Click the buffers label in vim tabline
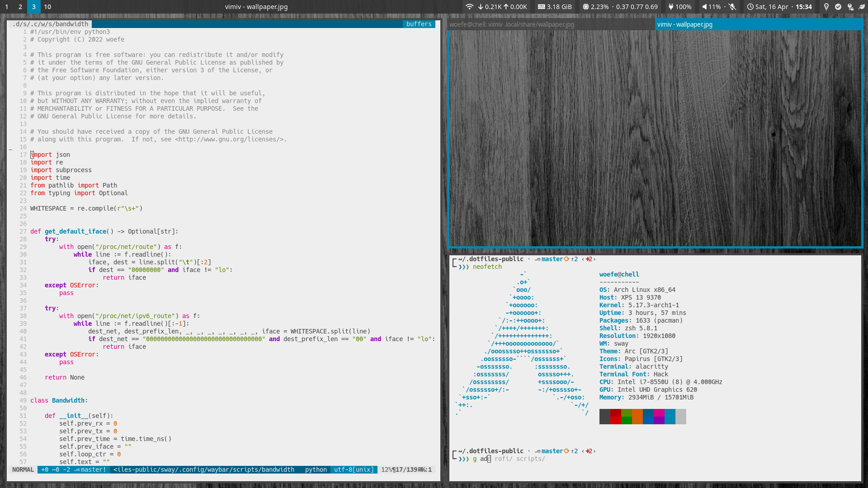Image resolution: width=868 pixels, height=488 pixels. tap(419, 24)
